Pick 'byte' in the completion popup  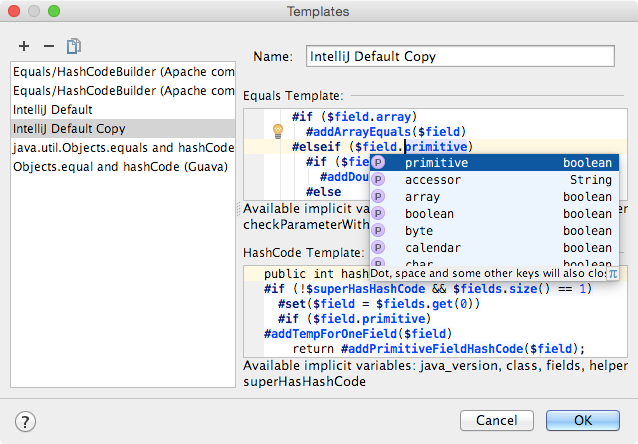point(494,231)
